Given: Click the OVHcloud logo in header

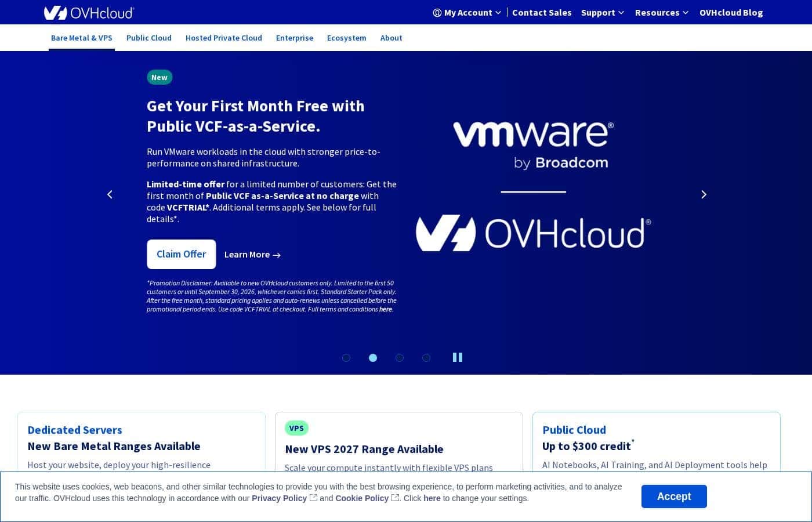Looking at the screenshot, I should tap(89, 12).
